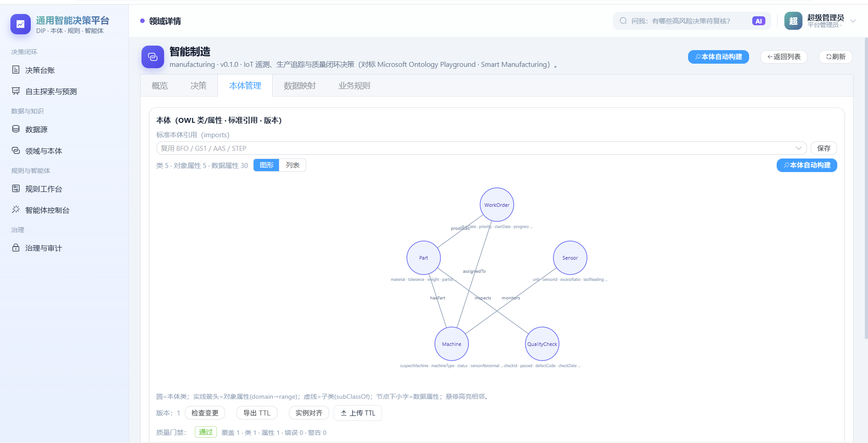Switch to the 数据映射 tab
Image resolution: width=868 pixels, height=443 pixels.
point(300,86)
